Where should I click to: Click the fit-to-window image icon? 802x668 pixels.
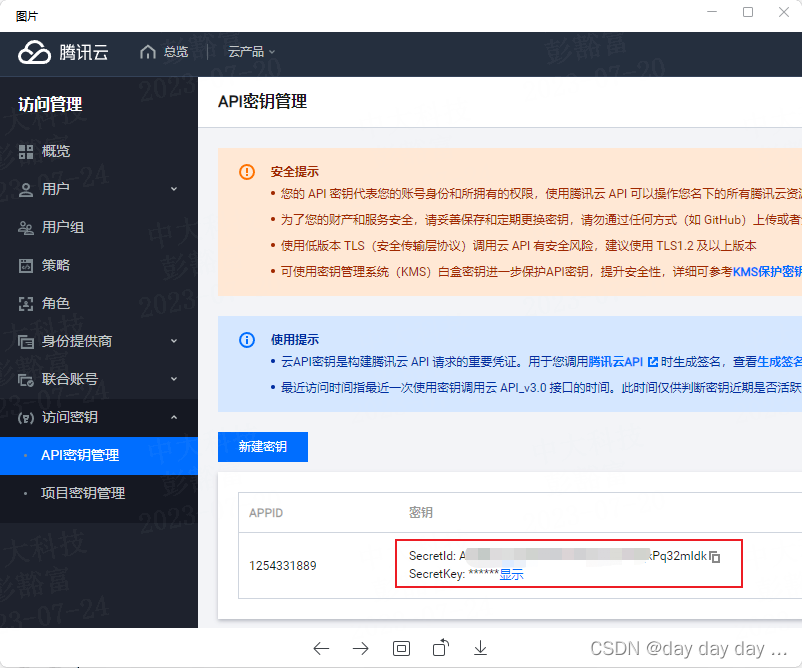tap(402, 649)
